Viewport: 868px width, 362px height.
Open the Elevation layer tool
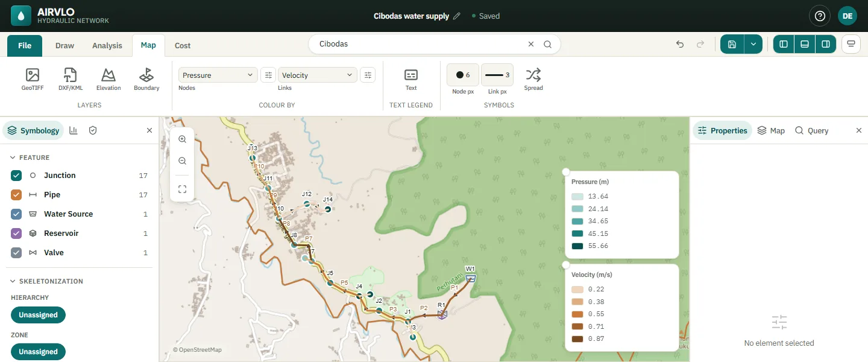click(108, 79)
